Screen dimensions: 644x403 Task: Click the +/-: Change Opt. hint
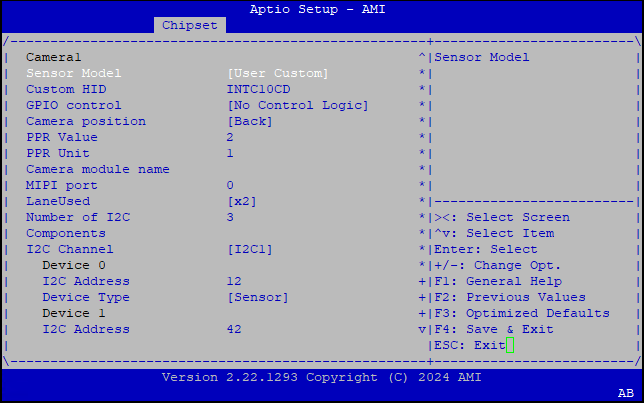point(497,265)
